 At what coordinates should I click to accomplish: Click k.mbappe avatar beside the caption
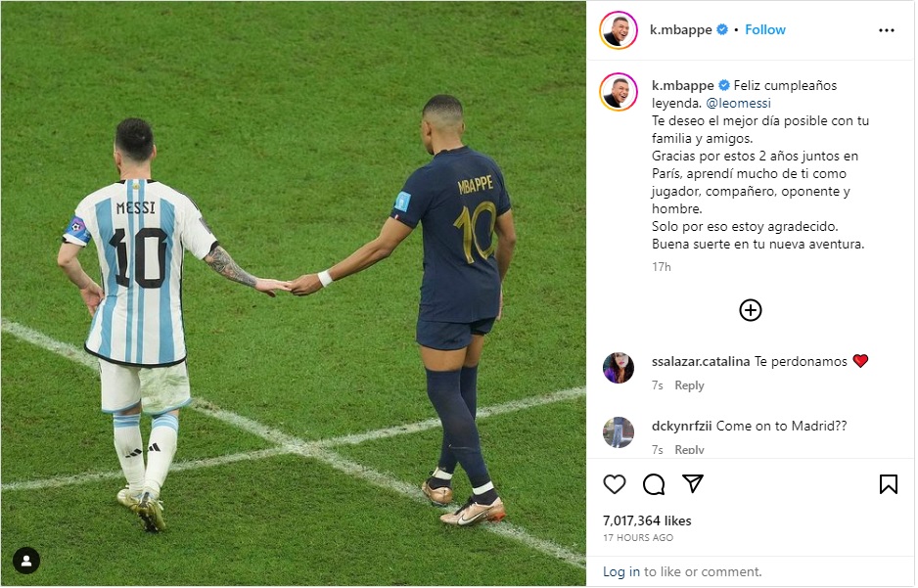tap(619, 92)
